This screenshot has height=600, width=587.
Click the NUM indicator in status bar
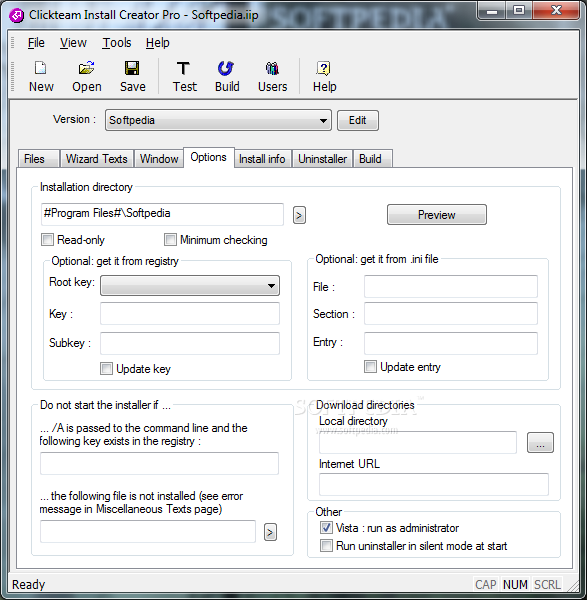[x=515, y=584]
